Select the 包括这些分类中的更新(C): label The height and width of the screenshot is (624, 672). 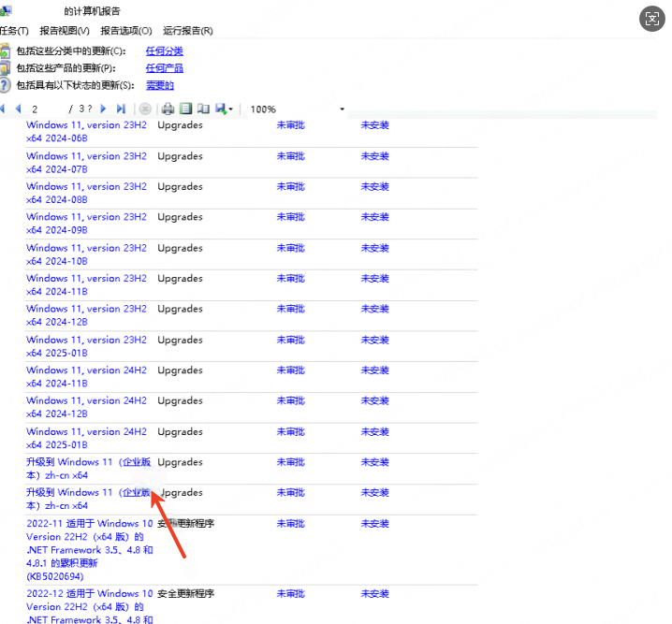point(71,51)
